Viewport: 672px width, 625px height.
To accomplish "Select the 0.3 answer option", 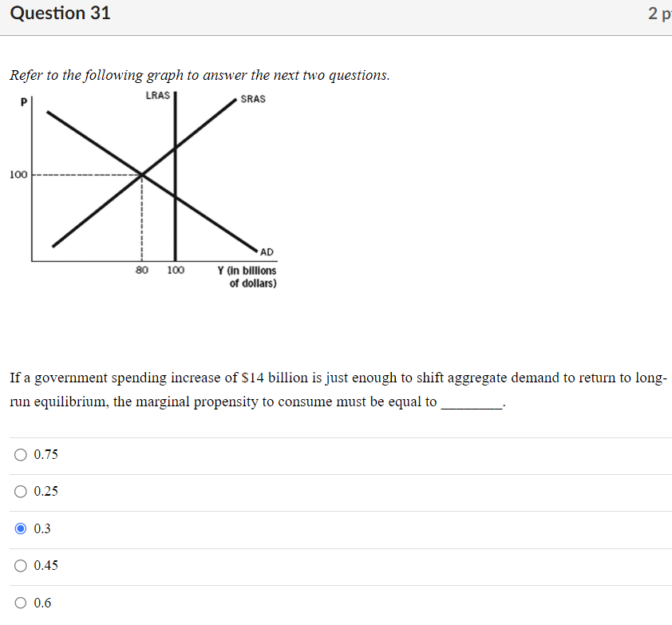I will coord(20,528).
